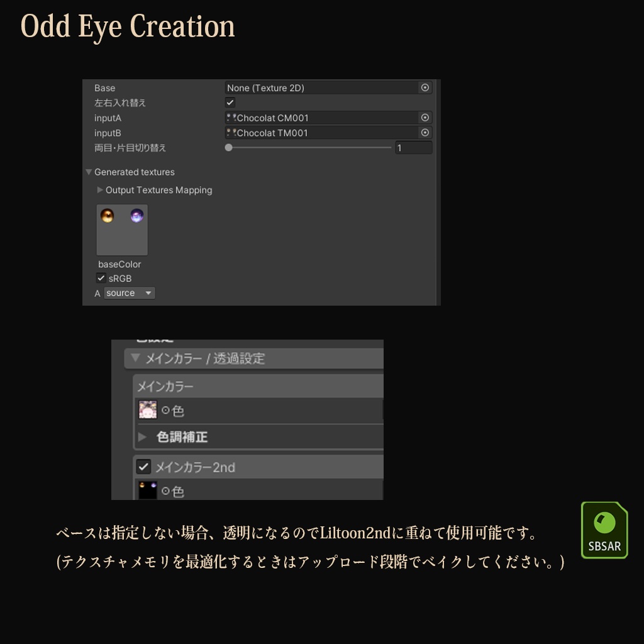This screenshot has height=644, width=644.
Task: Click the メインカラー2nd texture thumbnail
Action: [x=148, y=491]
